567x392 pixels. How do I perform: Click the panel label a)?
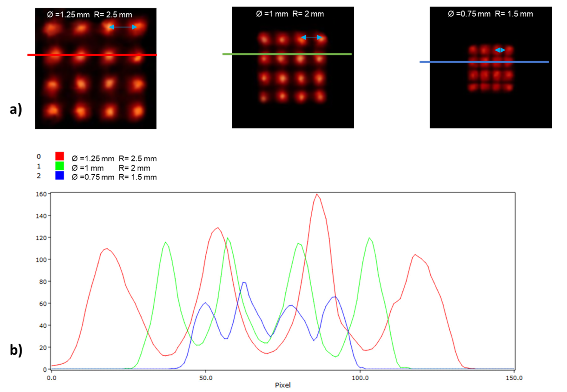coord(16,110)
